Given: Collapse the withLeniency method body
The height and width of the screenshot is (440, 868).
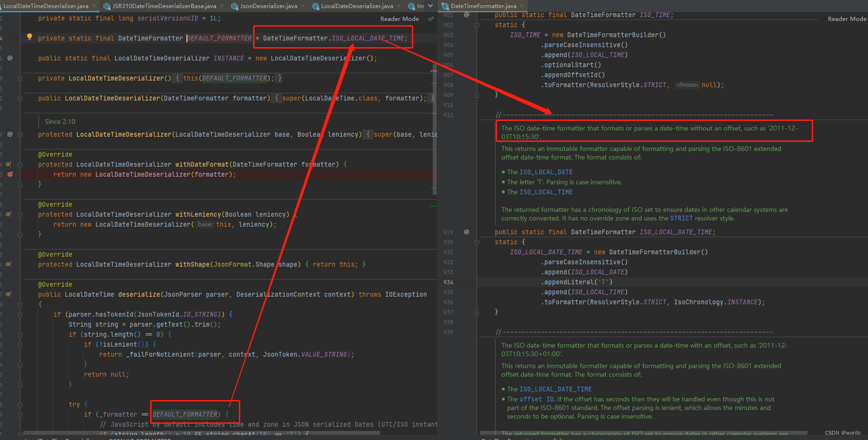Looking at the screenshot, I should pyautogui.click(x=20, y=214).
